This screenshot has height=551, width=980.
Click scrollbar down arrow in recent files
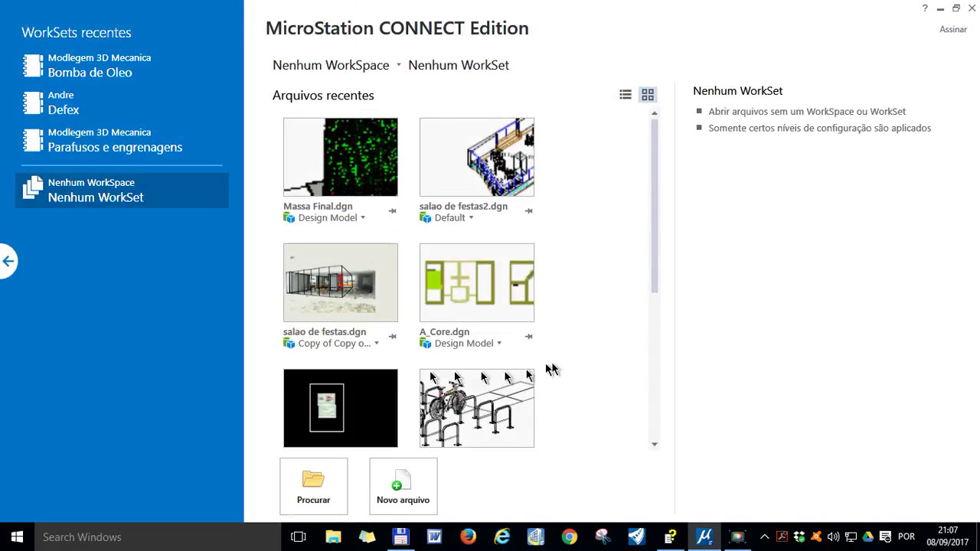pyautogui.click(x=655, y=445)
